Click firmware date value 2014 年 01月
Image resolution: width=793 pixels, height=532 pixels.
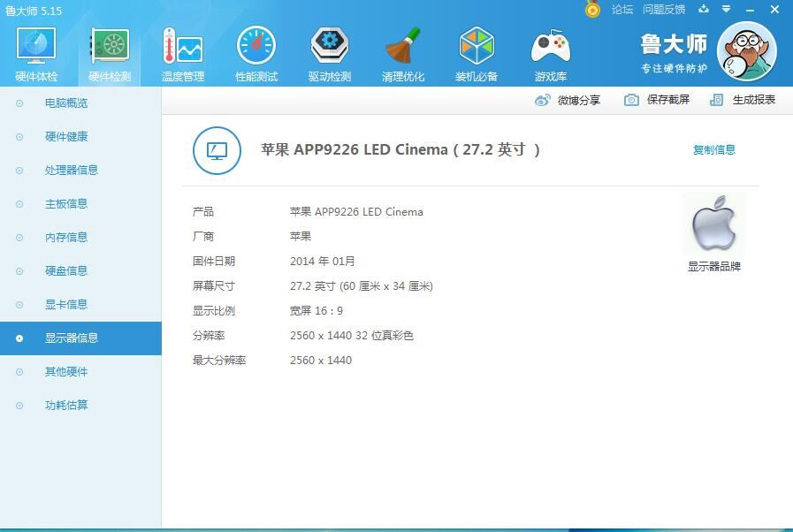(322, 262)
